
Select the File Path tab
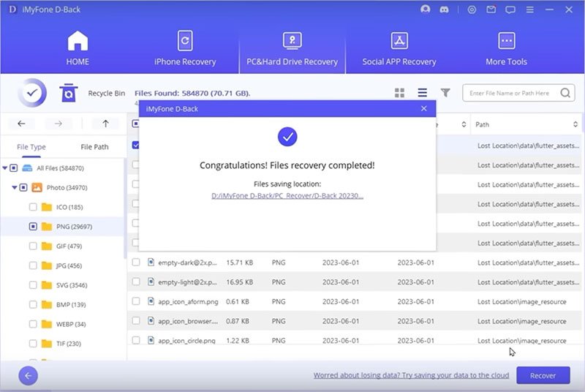point(94,147)
